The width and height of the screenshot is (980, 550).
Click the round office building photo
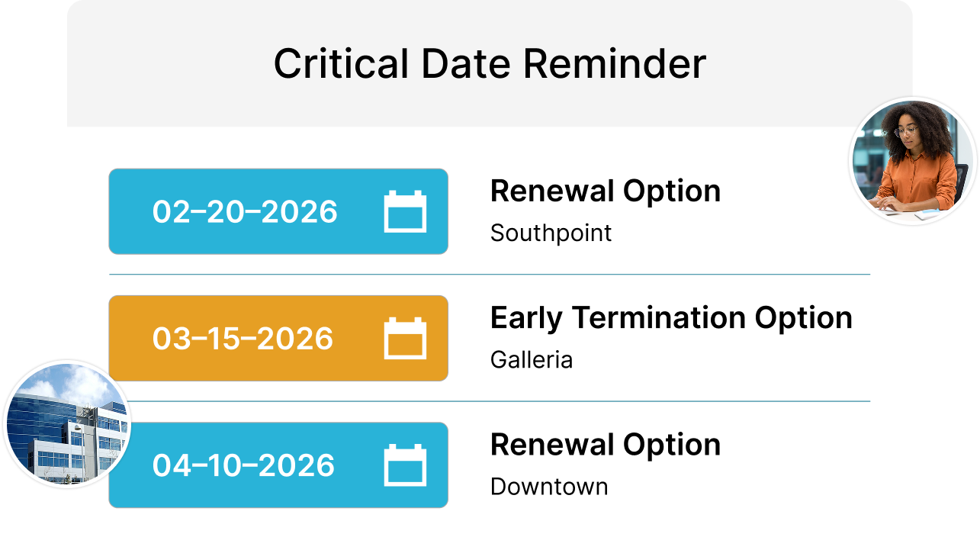66,425
